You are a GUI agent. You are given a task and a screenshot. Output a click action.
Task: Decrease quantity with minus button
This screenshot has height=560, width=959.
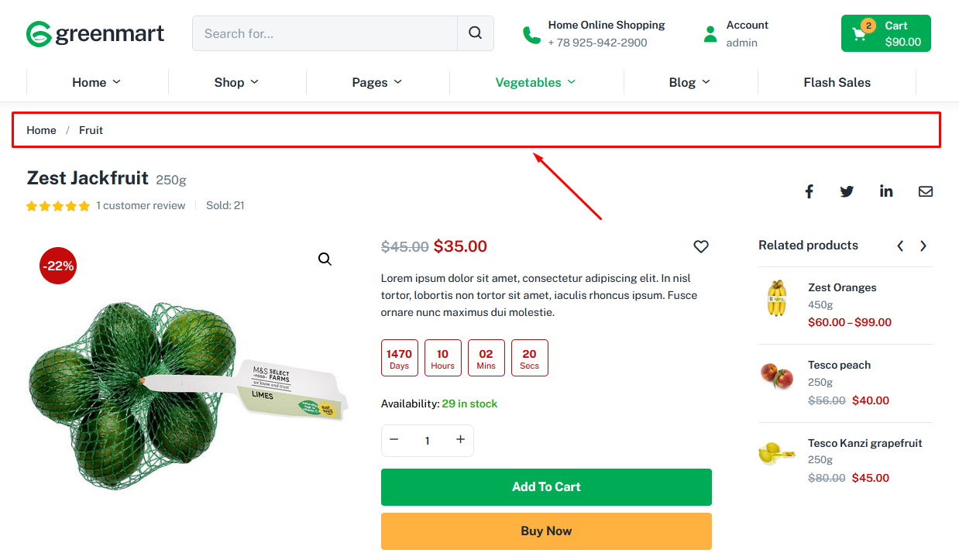tap(394, 440)
